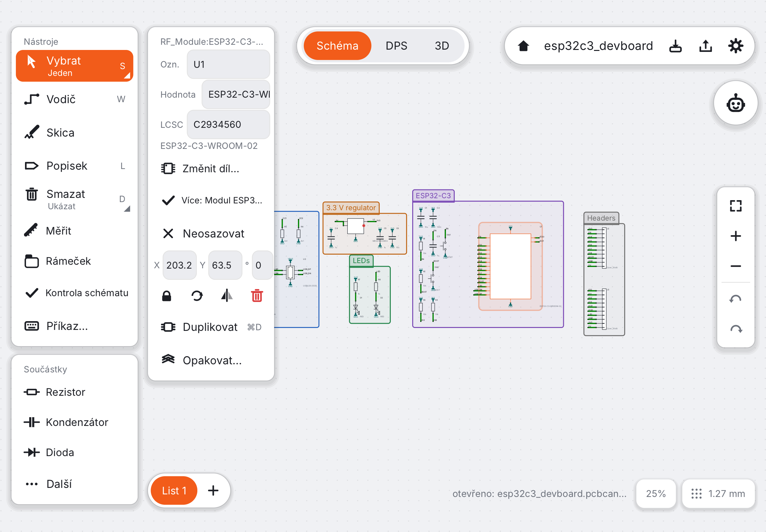Open Další more components

74,484
